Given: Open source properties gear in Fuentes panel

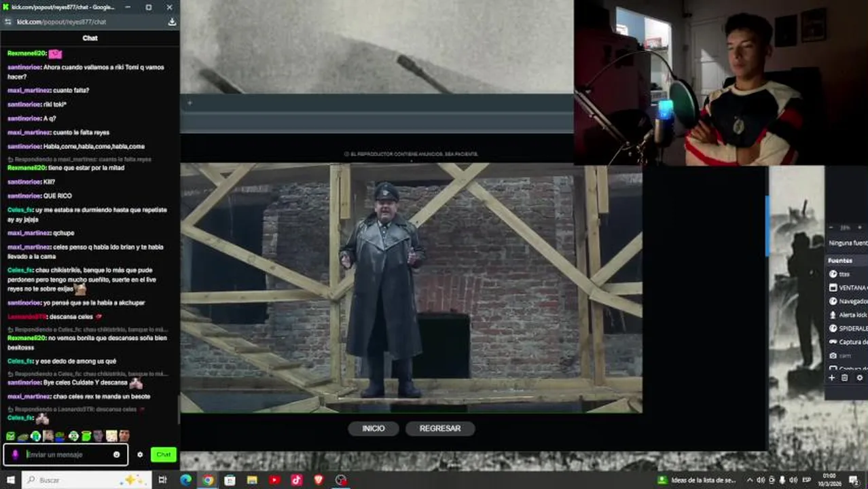Looking at the screenshot, I should tap(859, 378).
